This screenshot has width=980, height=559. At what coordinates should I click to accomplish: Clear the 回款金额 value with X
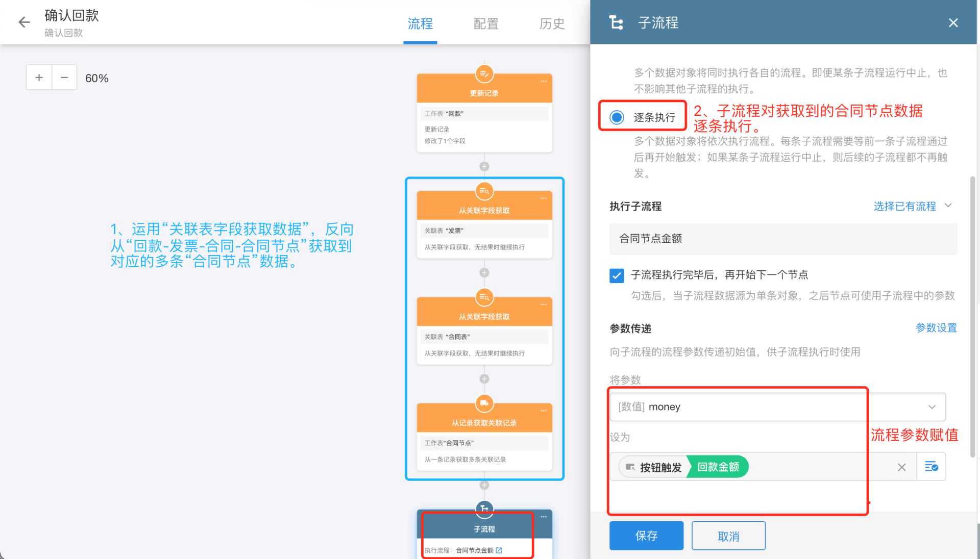(902, 467)
